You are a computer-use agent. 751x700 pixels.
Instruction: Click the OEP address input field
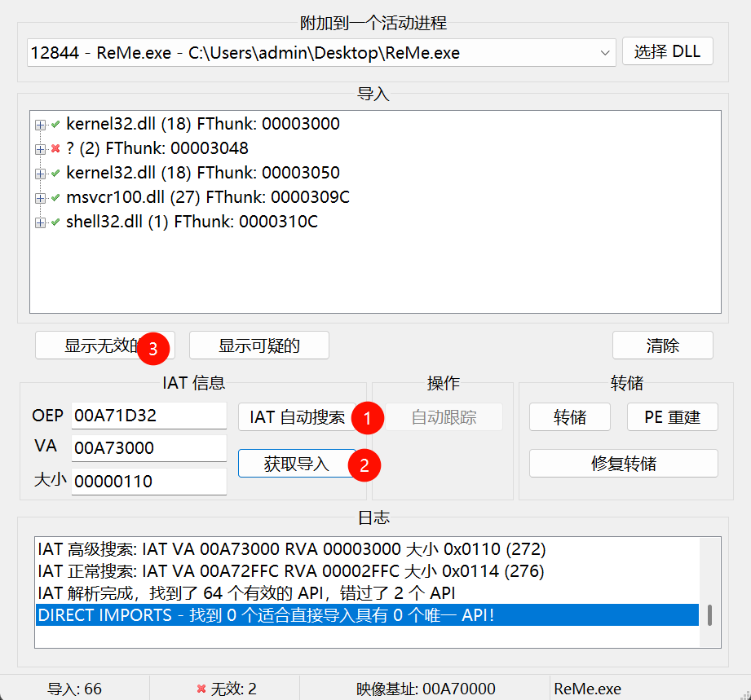(x=148, y=416)
